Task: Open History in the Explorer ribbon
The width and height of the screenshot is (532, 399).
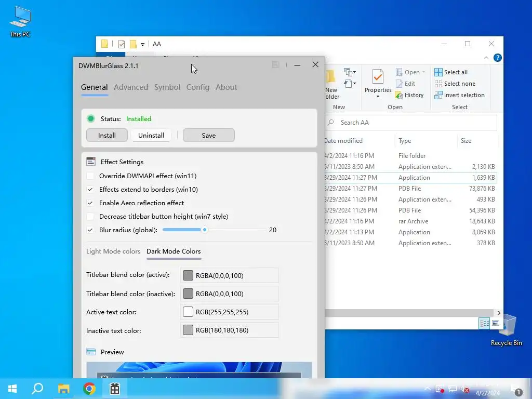Action: pos(409,96)
